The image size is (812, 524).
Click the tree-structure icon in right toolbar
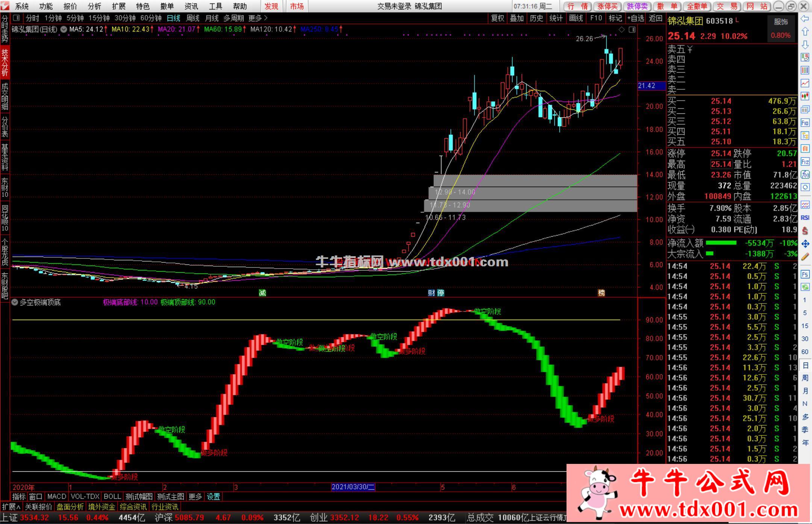[805, 136]
